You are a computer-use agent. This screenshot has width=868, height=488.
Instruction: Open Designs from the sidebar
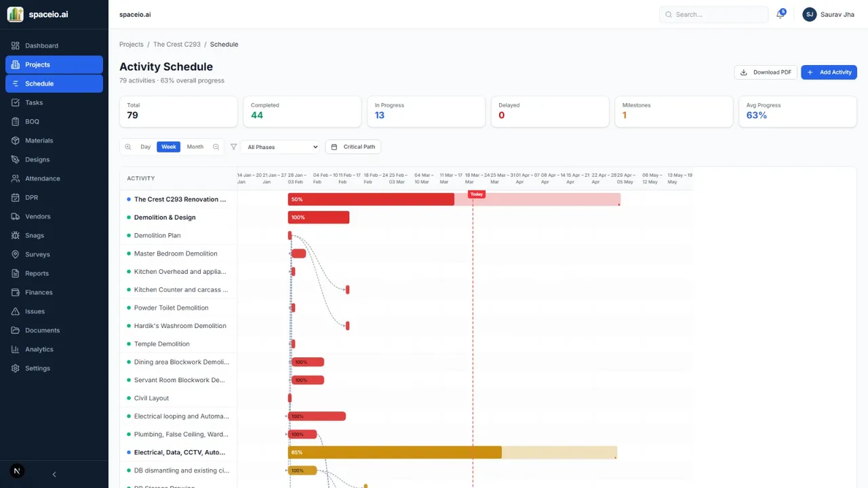point(54,159)
